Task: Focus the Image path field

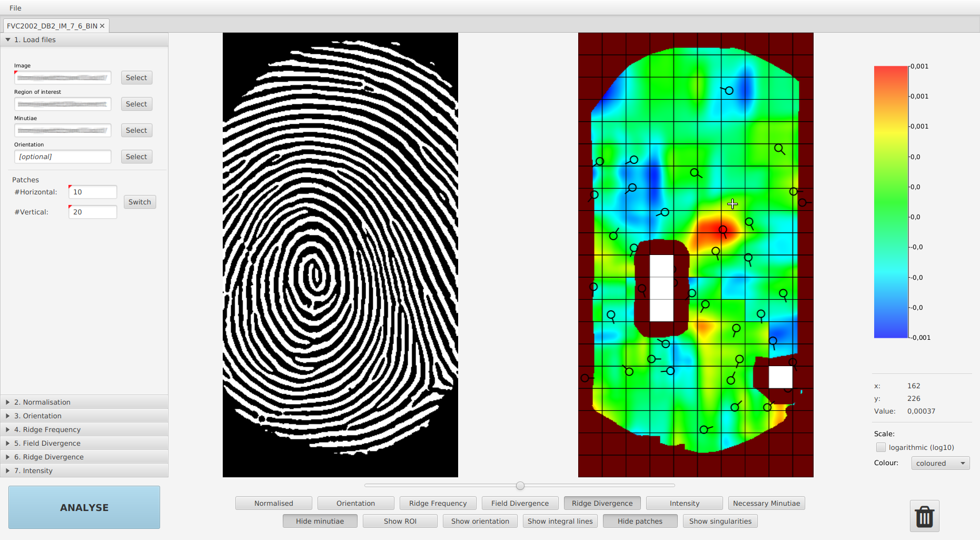Action: [63, 77]
